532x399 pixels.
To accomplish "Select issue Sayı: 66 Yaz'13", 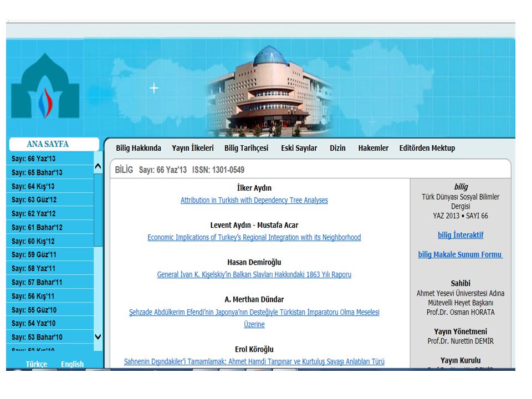I will point(50,158).
